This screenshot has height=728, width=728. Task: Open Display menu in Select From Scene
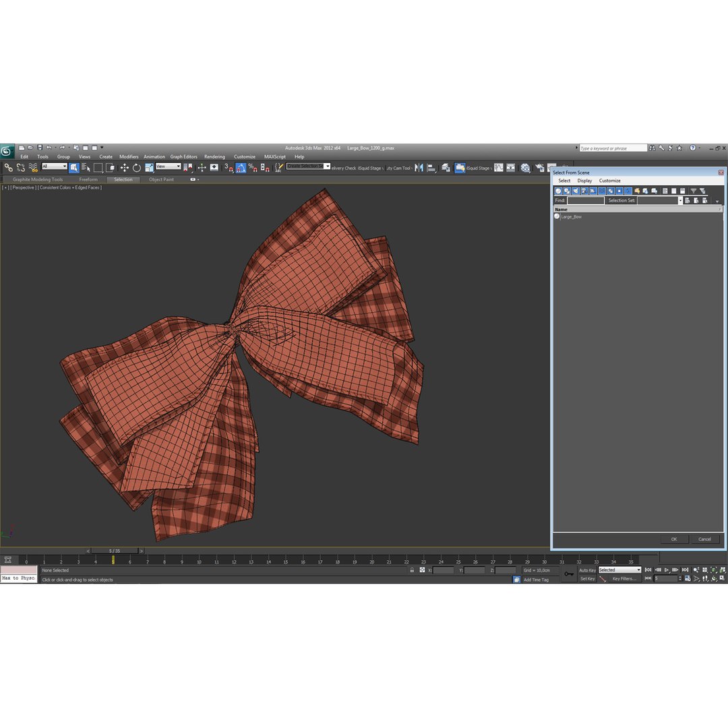[x=584, y=181]
